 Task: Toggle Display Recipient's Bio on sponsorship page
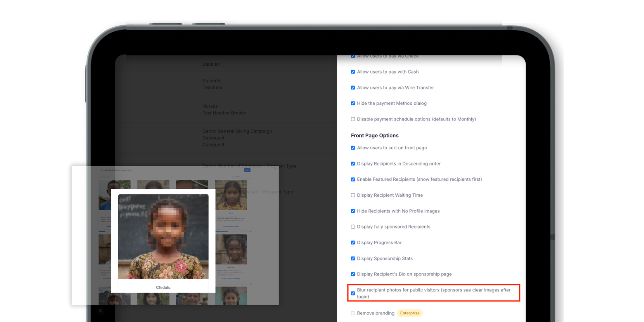[353, 274]
